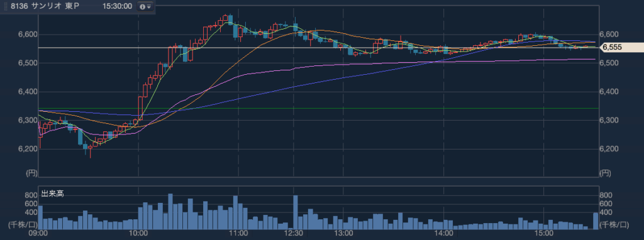Click the left-axis 6,500 price label
Viewport: 644px width, 240px height.
(x=28, y=63)
